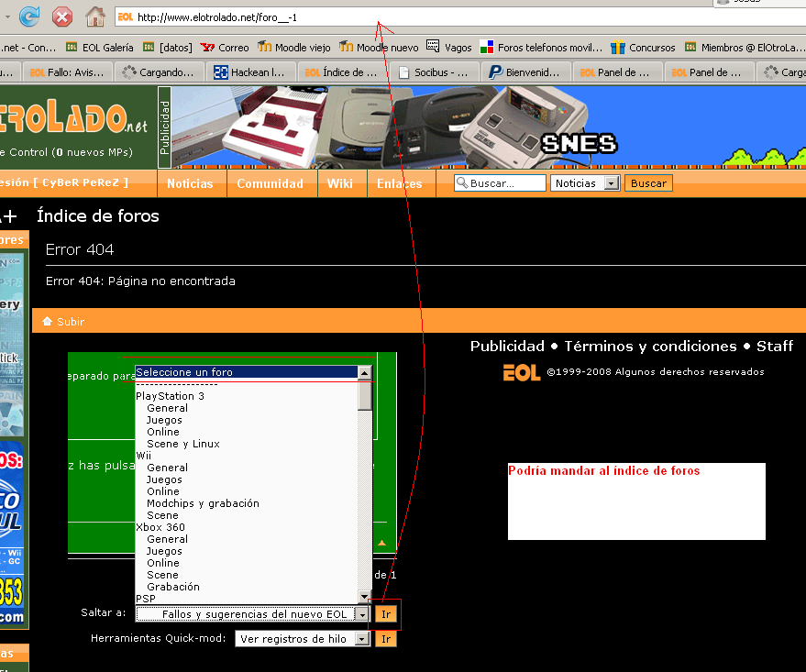Click the Correo bookmark's red icon
Viewport: 806px width, 672px height.
click(x=207, y=48)
